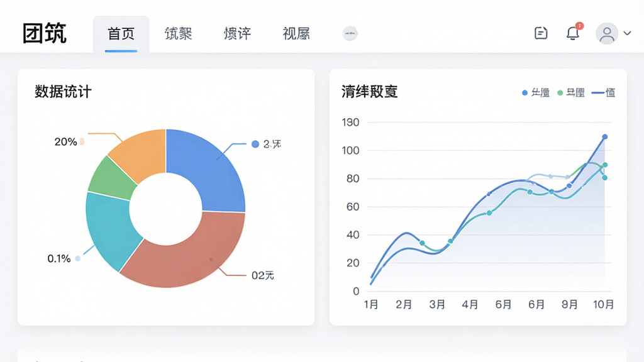The image size is (644, 362).
Task: Open the notifications bell icon
Action: [573, 33]
